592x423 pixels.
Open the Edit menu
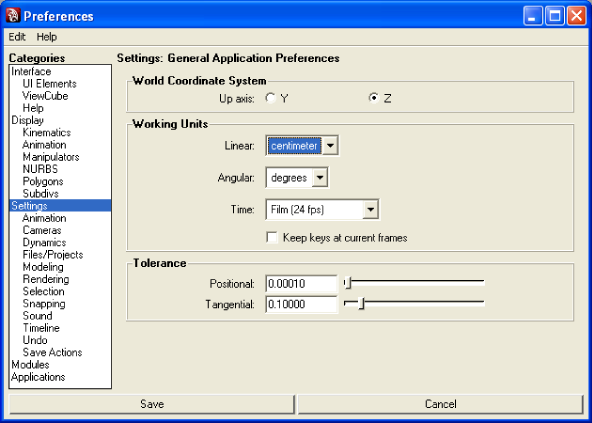17,37
